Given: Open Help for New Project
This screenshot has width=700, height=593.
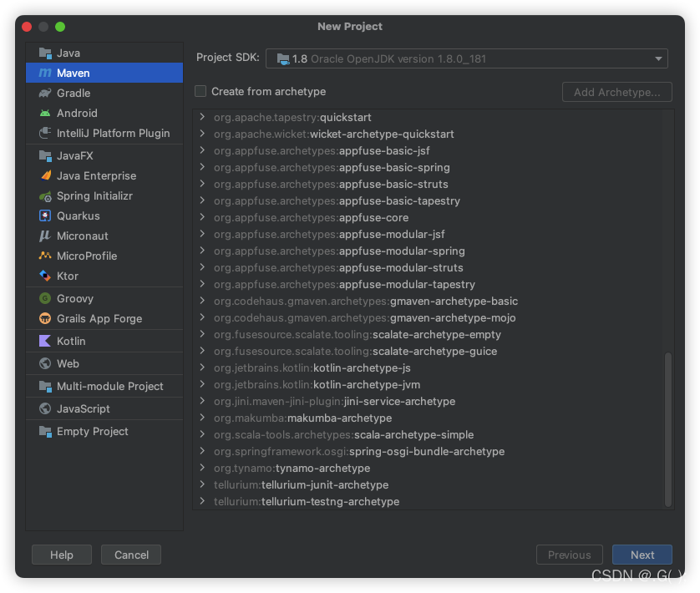Looking at the screenshot, I should pos(62,555).
